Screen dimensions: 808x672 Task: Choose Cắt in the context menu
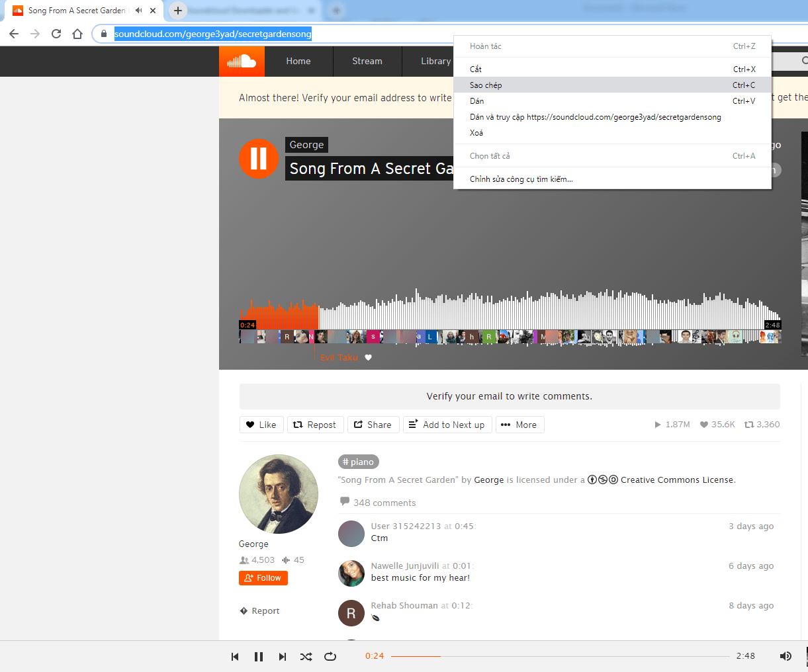[613, 69]
